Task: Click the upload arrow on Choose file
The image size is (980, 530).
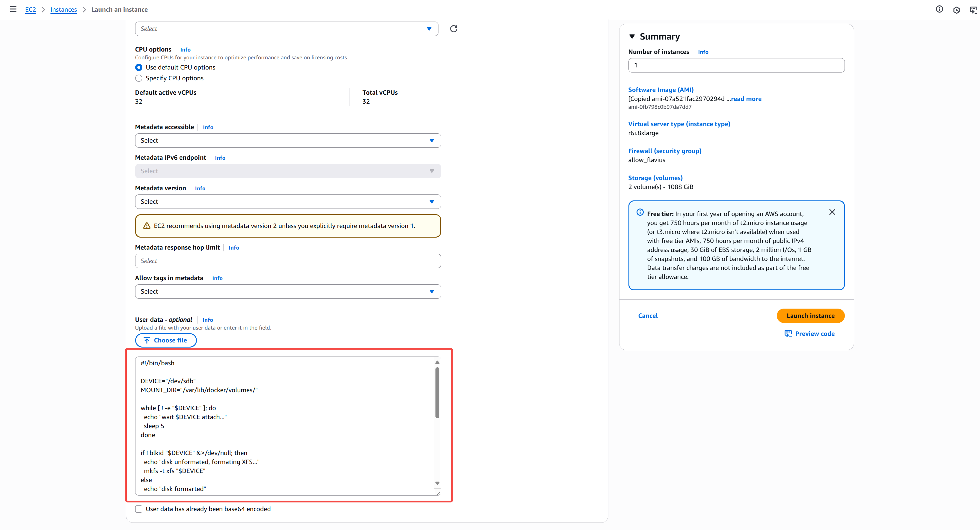Action: pos(147,340)
